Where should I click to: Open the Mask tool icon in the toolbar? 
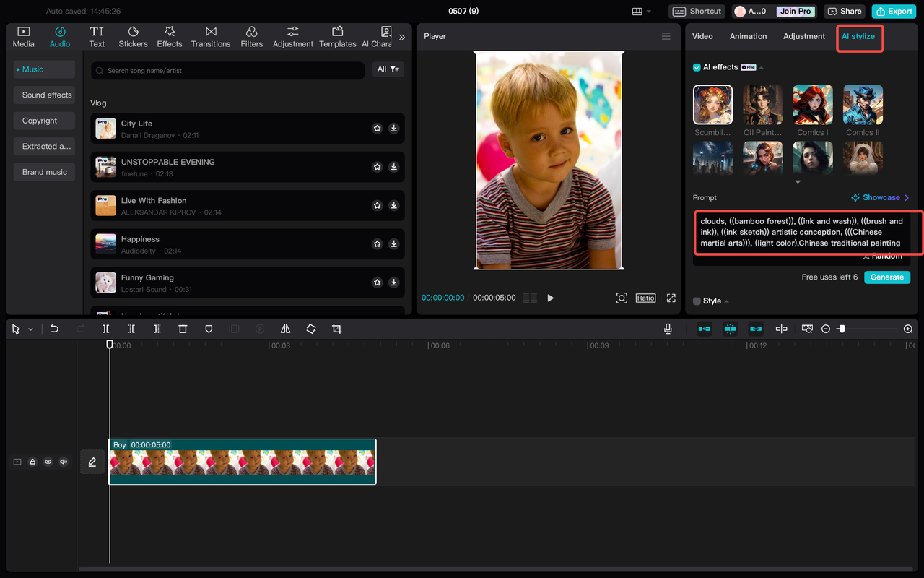click(209, 329)
